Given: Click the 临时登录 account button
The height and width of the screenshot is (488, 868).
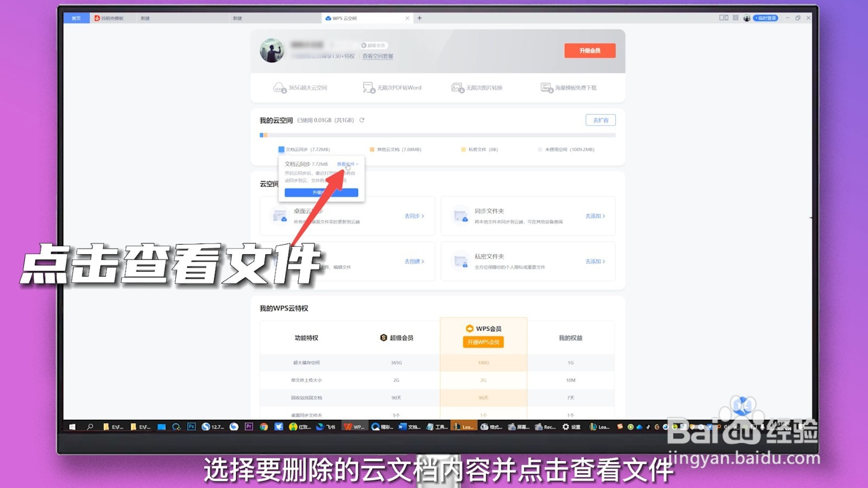Looking at the screenshot, I should coord(765,18).
